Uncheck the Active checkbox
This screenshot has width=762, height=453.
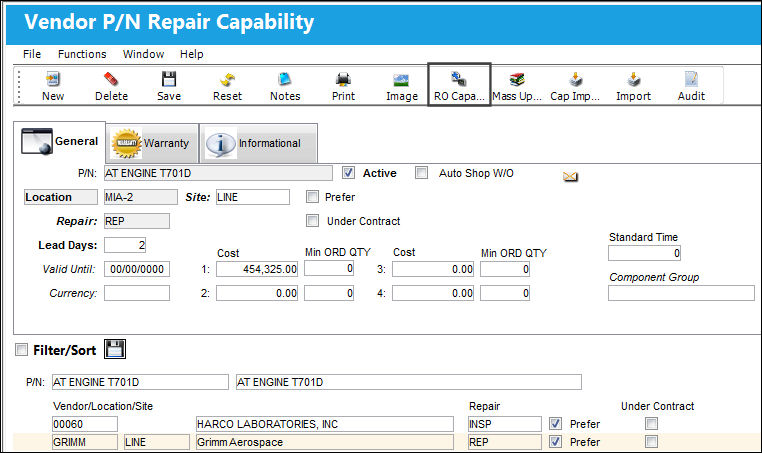pos(348,173)
